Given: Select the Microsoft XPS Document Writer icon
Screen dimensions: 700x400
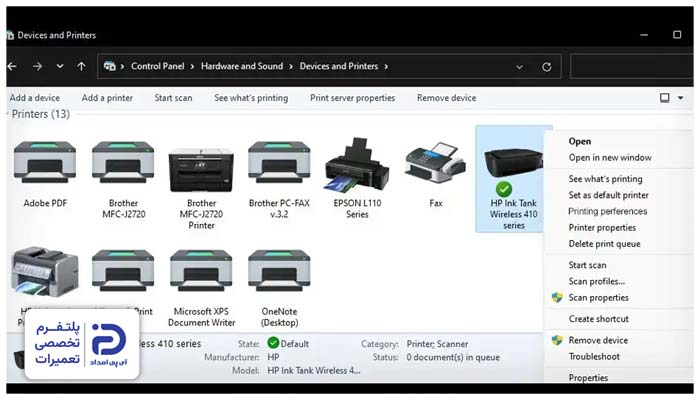Looking at the screenshot, I should pyautogui.click(x=201, y=271).
